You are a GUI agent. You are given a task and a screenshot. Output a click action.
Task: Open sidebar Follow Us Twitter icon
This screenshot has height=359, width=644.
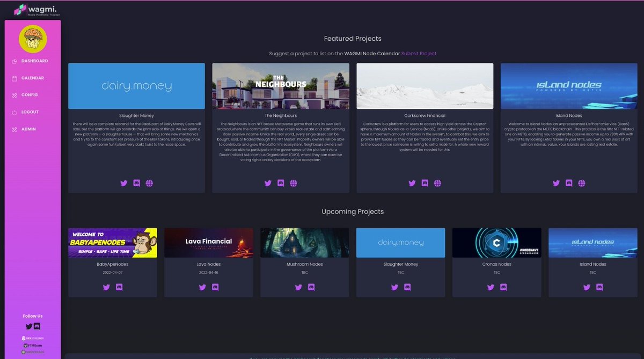(x=29, y=326)
